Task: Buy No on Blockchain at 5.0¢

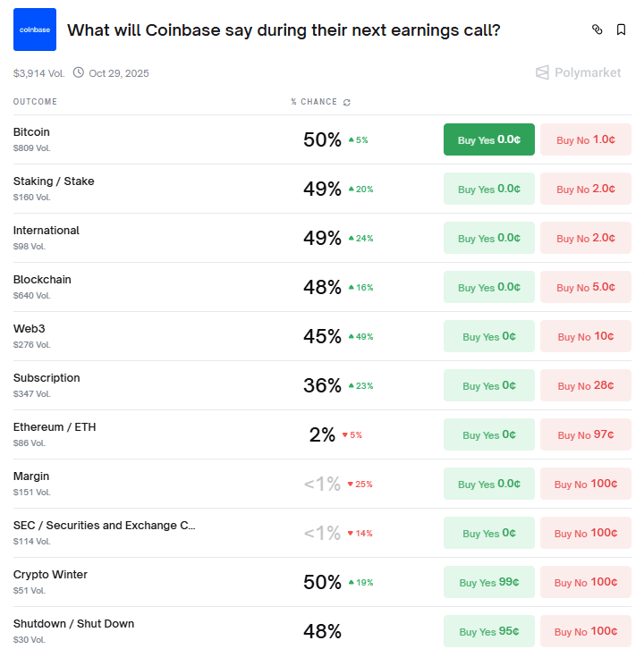Action: point(585,287)
